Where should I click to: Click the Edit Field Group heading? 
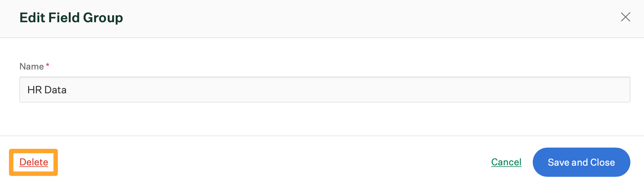click(71, 17)
